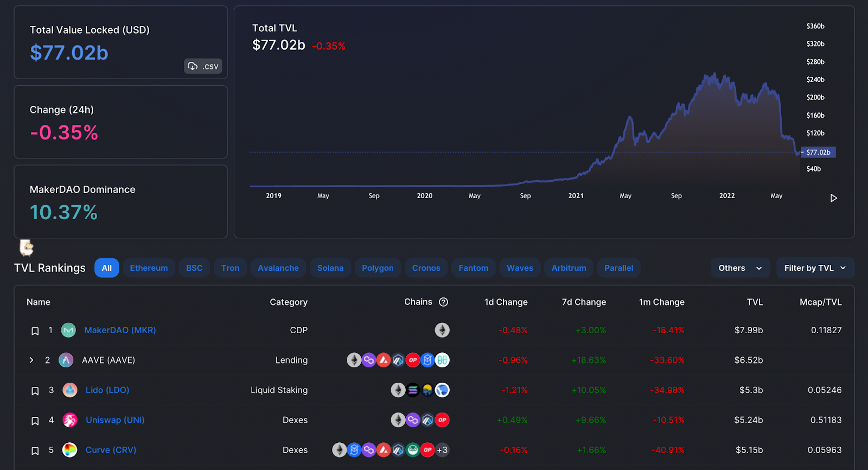Sort the table by 1d Change
868x470 pixels.
pos(506,302)
